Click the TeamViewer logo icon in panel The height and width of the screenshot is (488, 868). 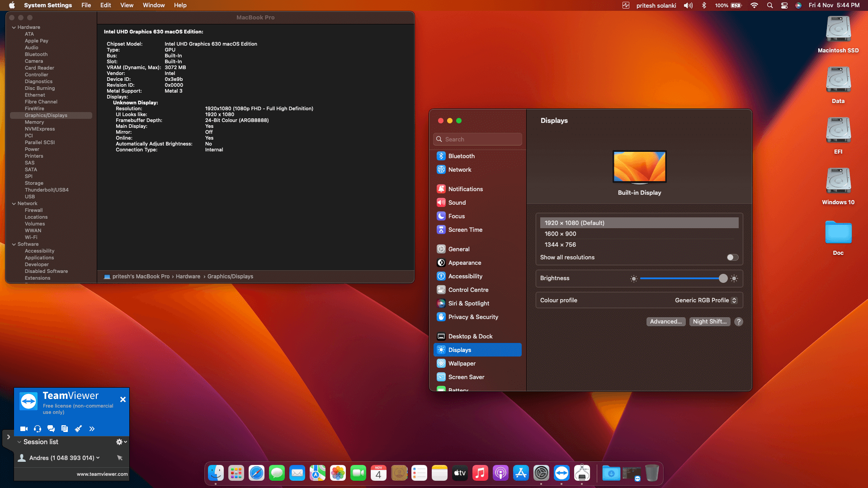pyautogui.click(x=28, y=401)
